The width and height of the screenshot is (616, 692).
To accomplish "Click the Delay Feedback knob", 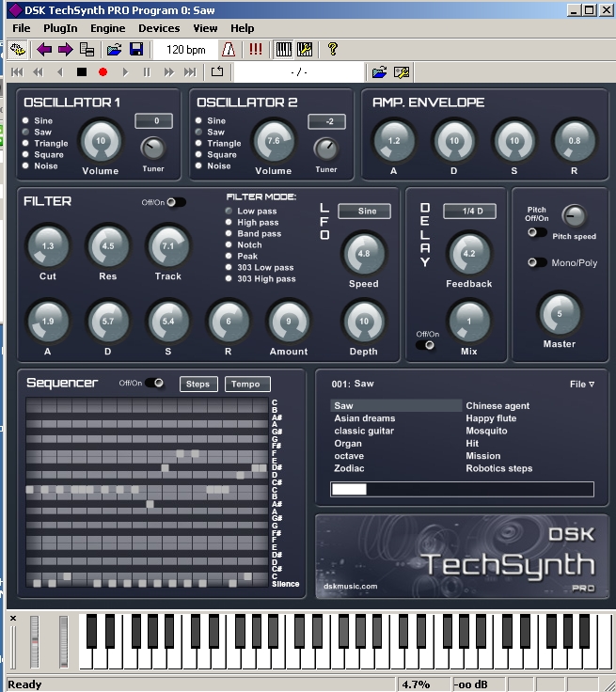I will click(x=469, y=253).
